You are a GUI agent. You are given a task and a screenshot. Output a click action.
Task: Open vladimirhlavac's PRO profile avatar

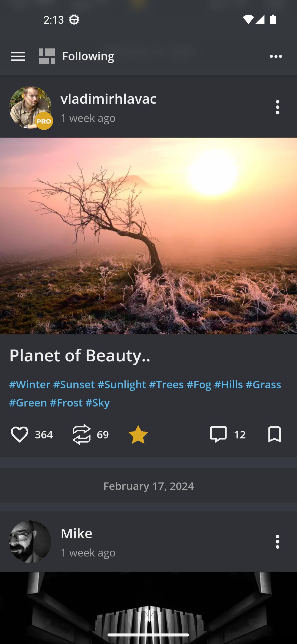[31, 108]
